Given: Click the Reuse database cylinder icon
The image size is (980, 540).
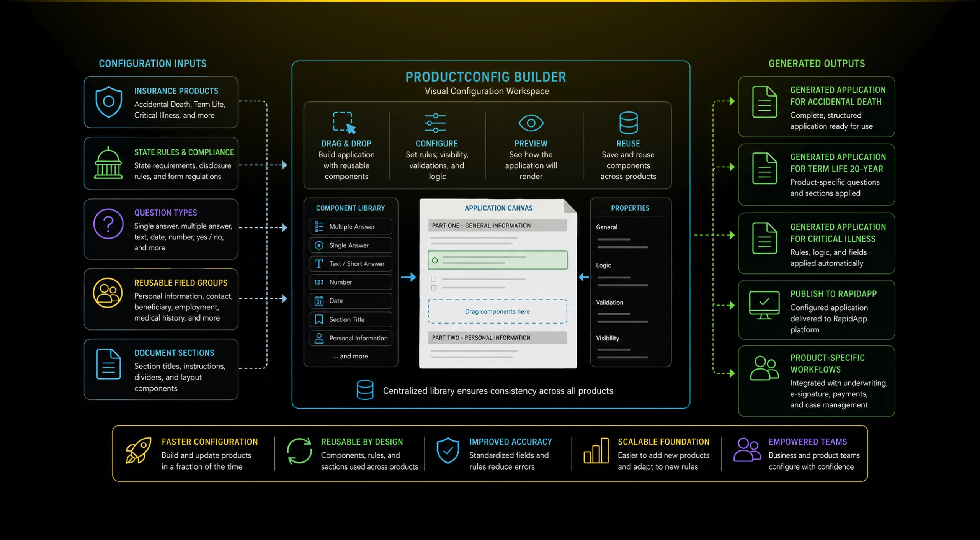Looking at the screenshot, I should (628, 123).
